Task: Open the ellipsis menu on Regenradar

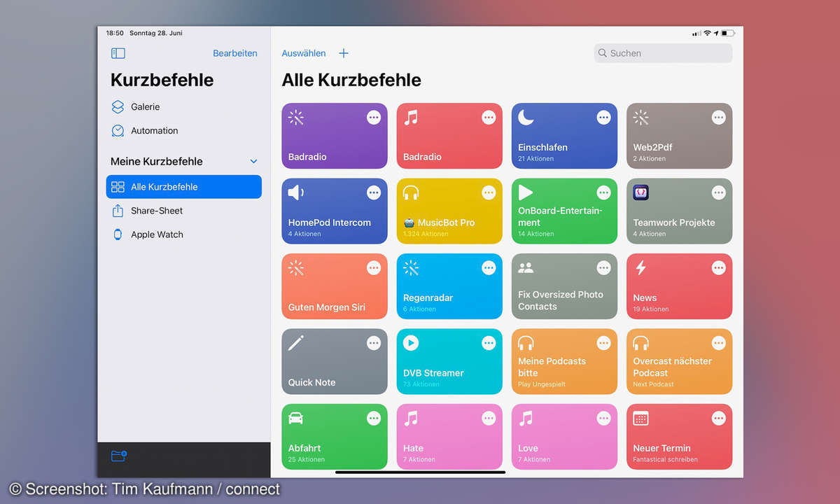Action: (x=489, y=267)
